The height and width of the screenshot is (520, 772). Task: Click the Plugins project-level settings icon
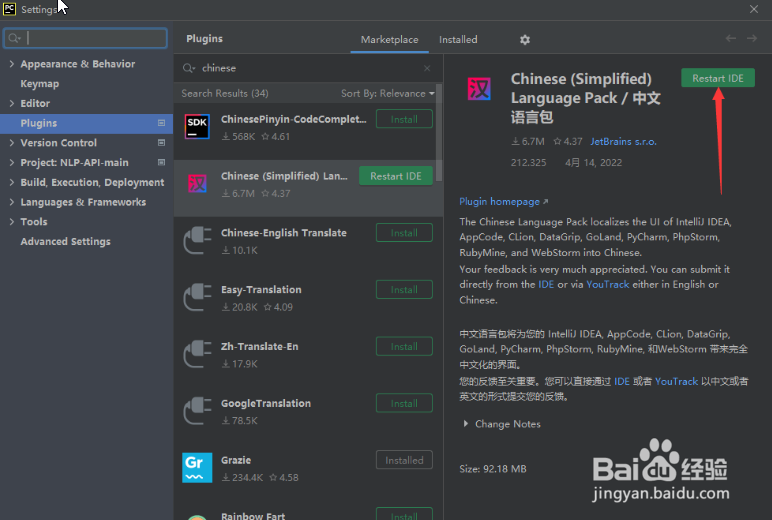(161, 123)
